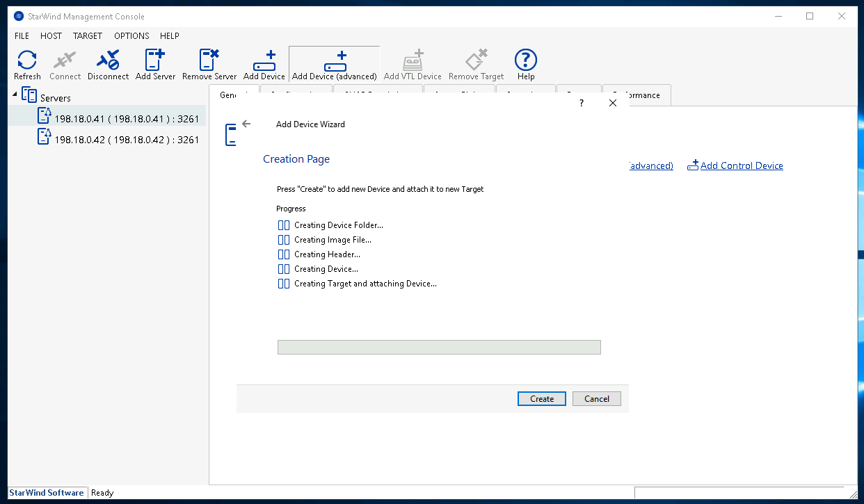This screenshot has width=864, height=504.
Task: Go back using the wizard arrow
Action: [246, 124]
